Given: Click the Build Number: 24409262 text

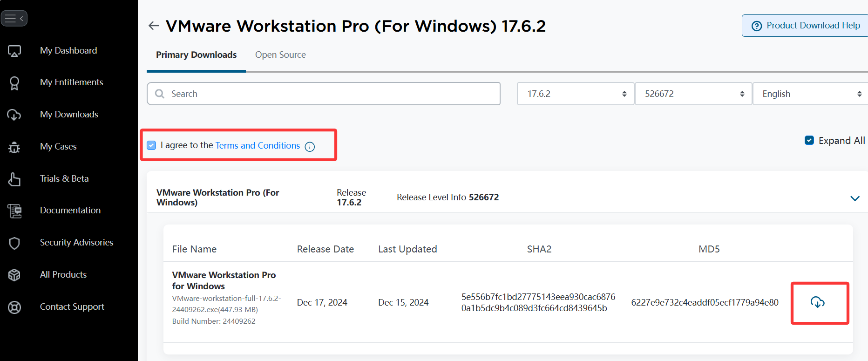Looking at the screenshot, I should [214, 321].
